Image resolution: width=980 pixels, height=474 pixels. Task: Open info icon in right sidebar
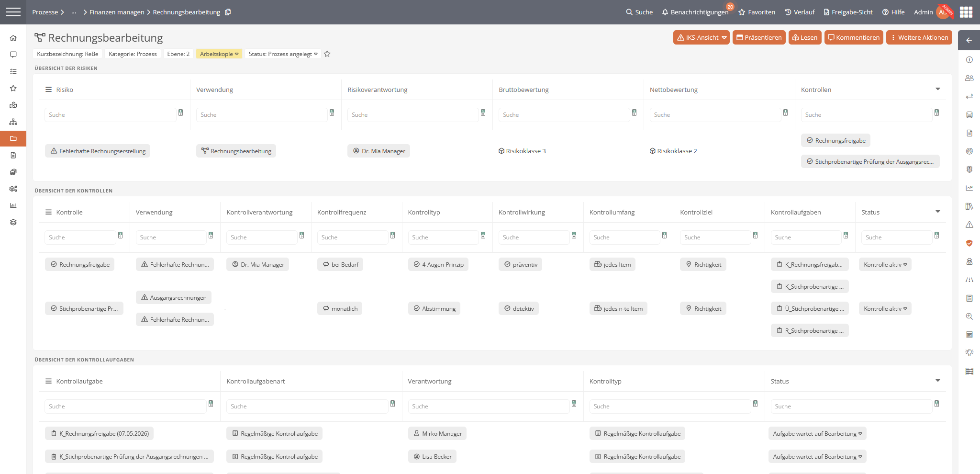(969, 60)
